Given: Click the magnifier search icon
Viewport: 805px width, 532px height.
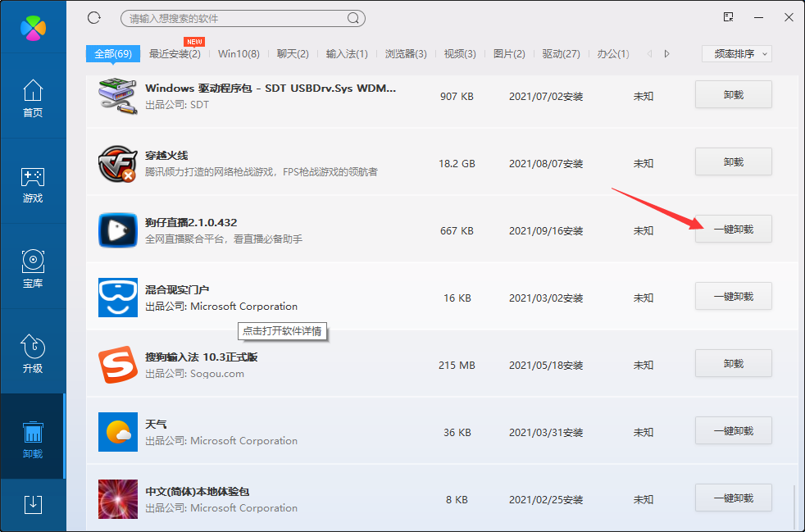Looking at the screenshot, I should tap(353, 19).
